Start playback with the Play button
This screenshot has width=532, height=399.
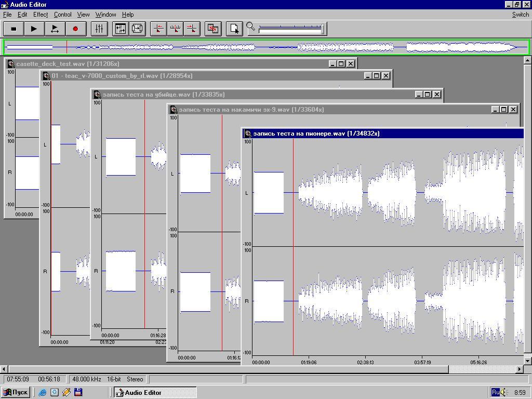[34, 29]
